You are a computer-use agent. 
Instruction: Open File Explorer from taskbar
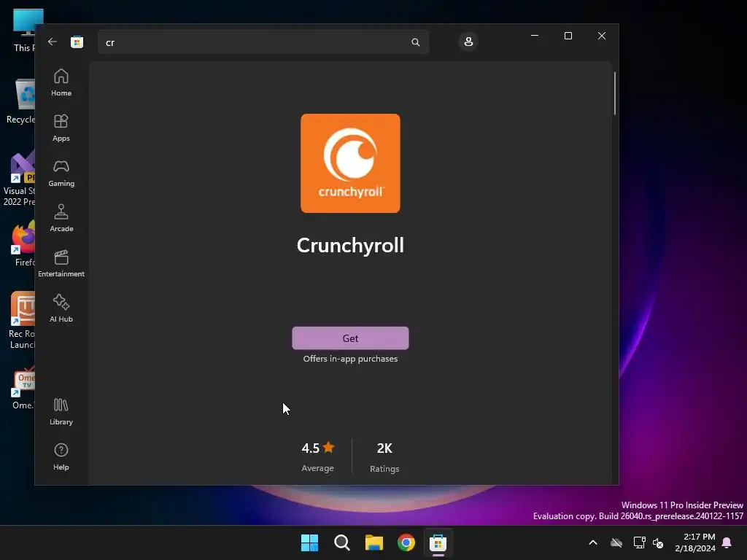pos(374,542)
